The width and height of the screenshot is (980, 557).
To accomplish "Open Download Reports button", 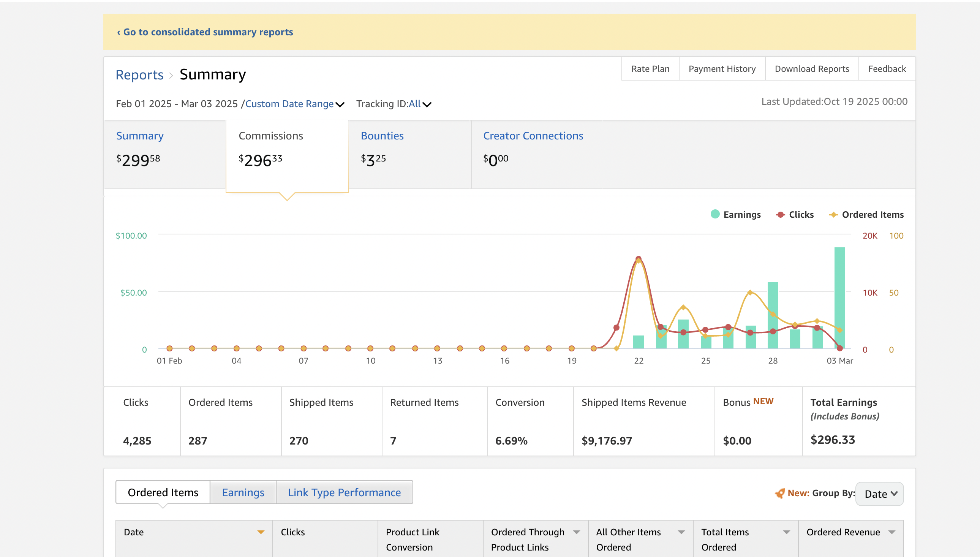I will (x=811, y=69).
